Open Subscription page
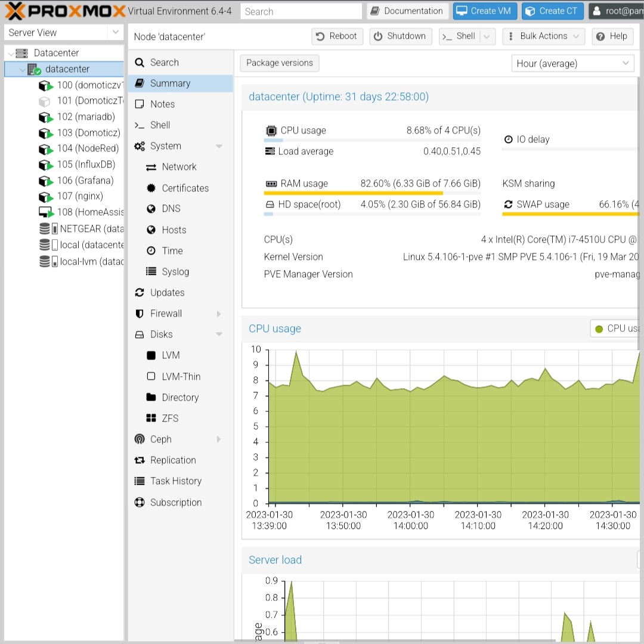The height and width of the screenshot is (644, 644). [180, 503]
